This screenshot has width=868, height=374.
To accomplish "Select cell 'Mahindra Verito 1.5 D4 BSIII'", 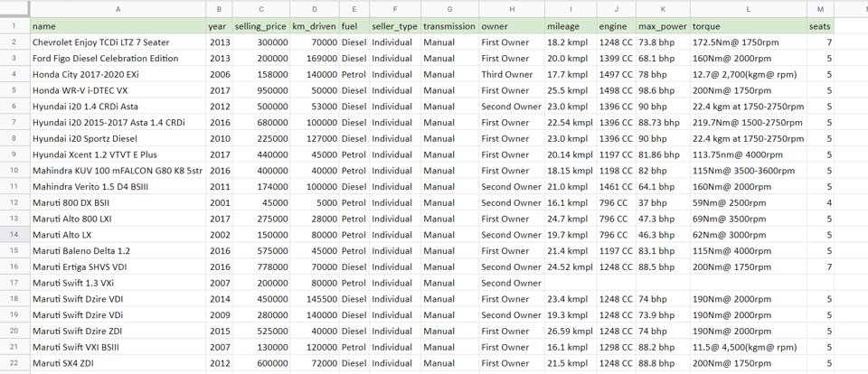I will 118,186.
